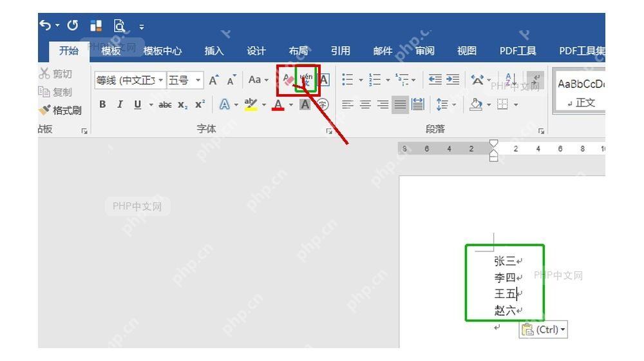644x361 pixels.
Task: Open the PDF工具 tab
Action: (x=518, y=51)
